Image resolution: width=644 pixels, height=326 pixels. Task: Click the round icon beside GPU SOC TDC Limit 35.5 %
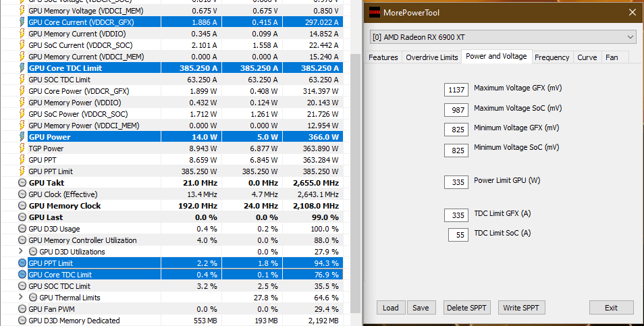[x=22, y=286]
